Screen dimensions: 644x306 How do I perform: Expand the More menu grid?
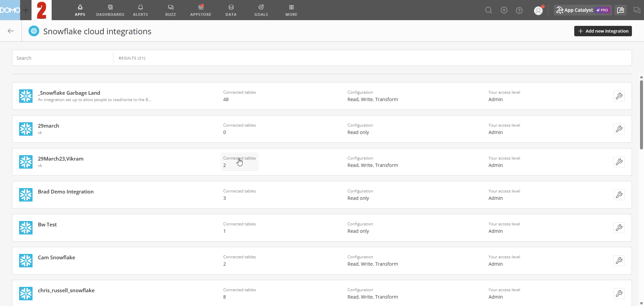[291, 10]
